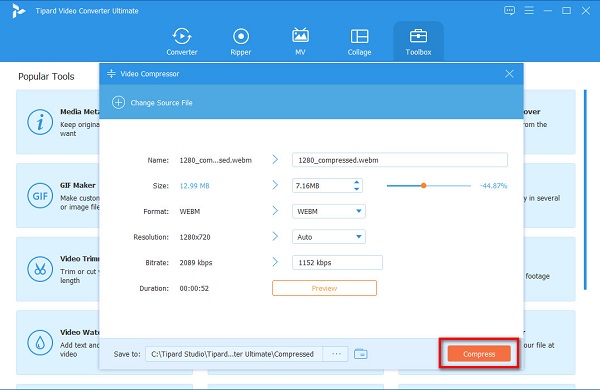This screenshot has width=600, height=390.
Task: Click the GIF Maker icon
Action: (40, 196)
